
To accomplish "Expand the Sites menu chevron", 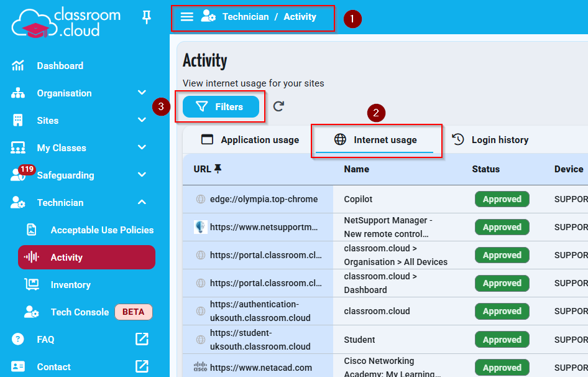I will click(142, 120).
